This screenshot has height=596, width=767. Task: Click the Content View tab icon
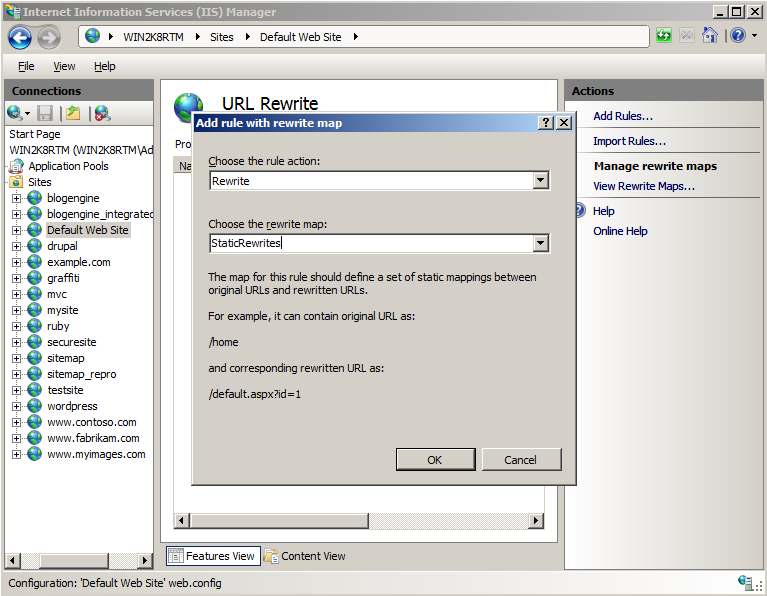coord(271,556)
